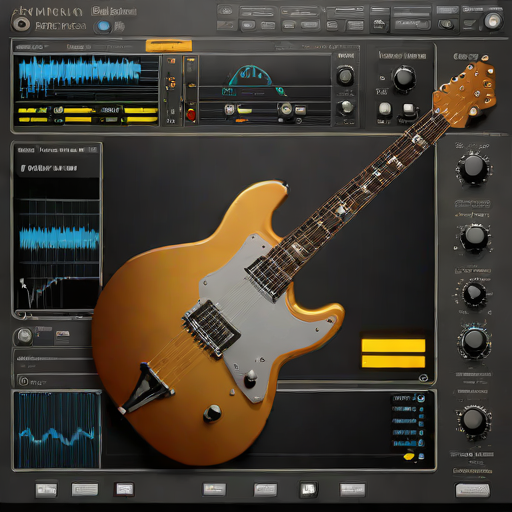
Task: Click the round dial icon in the center panel's lower row
Action: coord(286,108)
